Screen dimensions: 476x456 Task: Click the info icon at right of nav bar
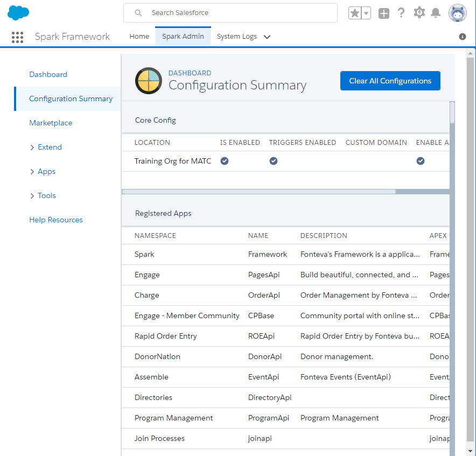pos(462,37)
